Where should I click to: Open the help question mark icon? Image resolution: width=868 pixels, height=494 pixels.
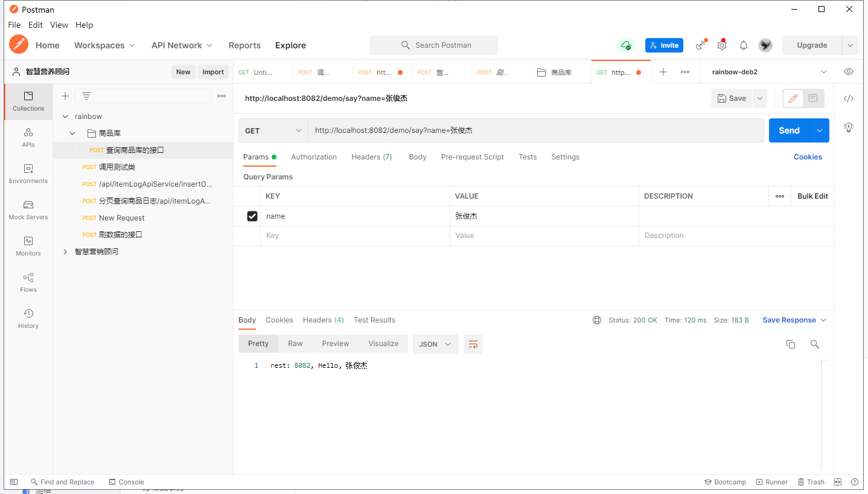click(x=855, y=482)
